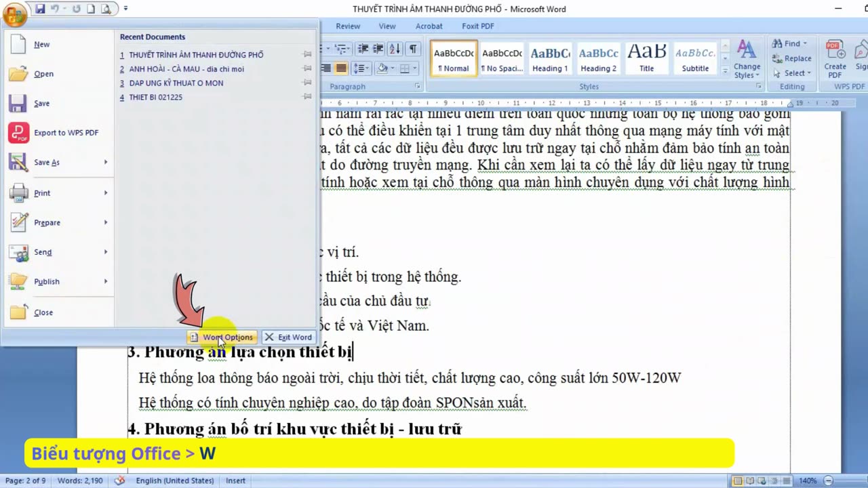Switch to the Foxit PDF tab

pos(478,26)
